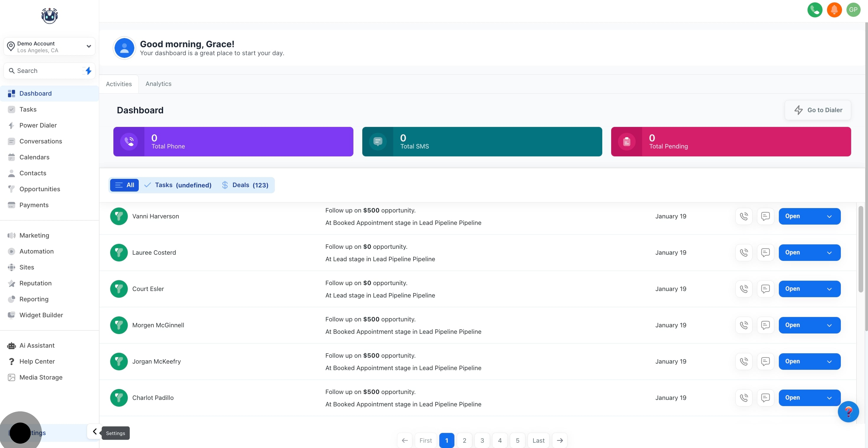This screenshot has height=448, width=868.
Task: Open the orange notifications bell
Action: (834, 10)
